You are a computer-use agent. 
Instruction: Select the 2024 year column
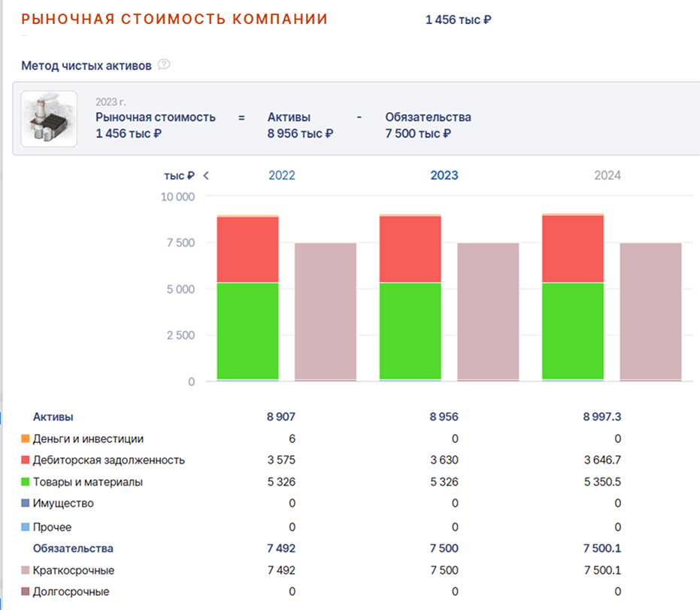(608, 175)
